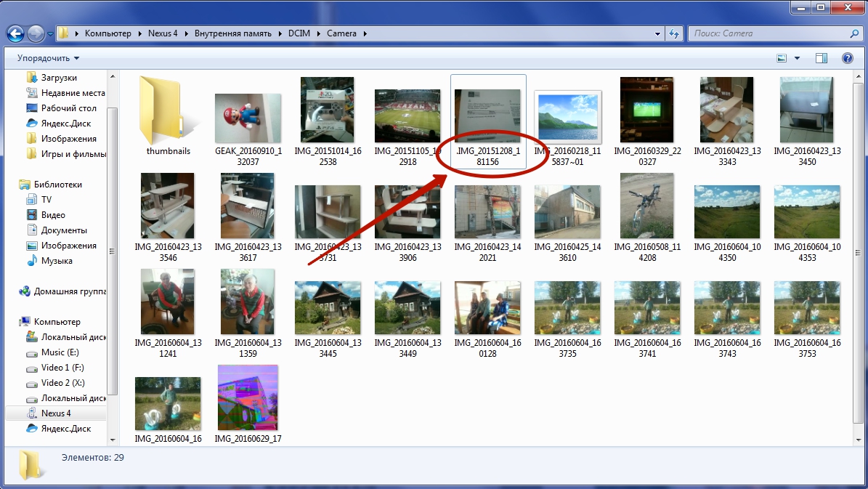Open recent locations dropdown next to Forward

50,33
